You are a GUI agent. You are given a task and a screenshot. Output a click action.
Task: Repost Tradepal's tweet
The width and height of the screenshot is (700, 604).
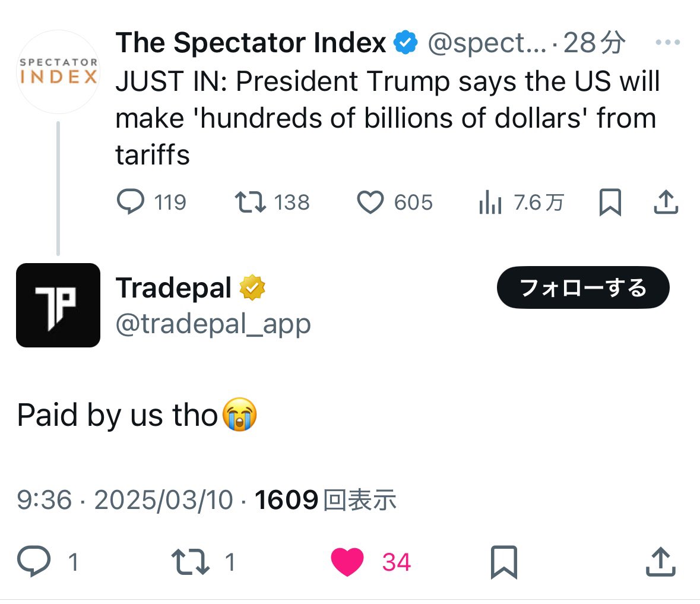[x=190, y=561]
